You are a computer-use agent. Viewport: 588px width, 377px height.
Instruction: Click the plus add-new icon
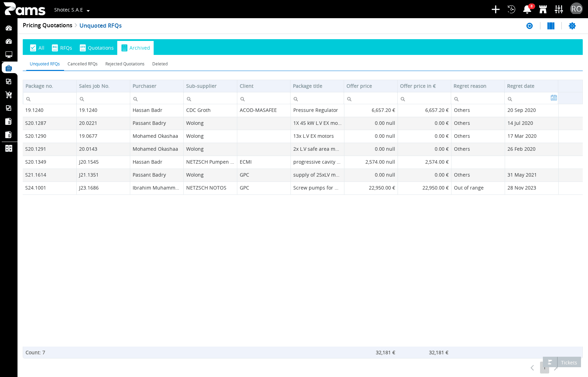(x=496, y=9)
